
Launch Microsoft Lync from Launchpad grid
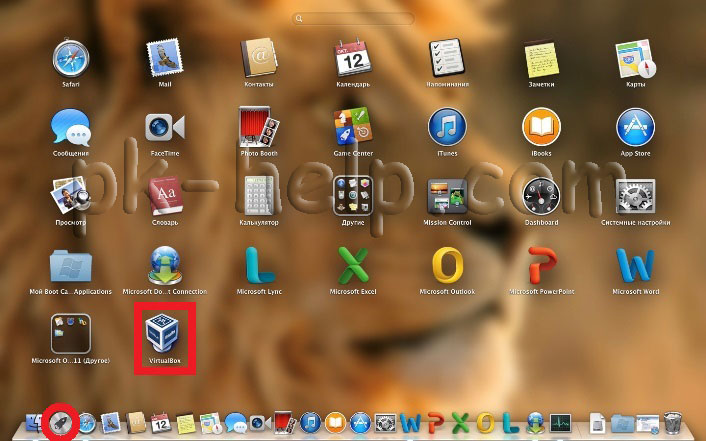tap(259, 266)
